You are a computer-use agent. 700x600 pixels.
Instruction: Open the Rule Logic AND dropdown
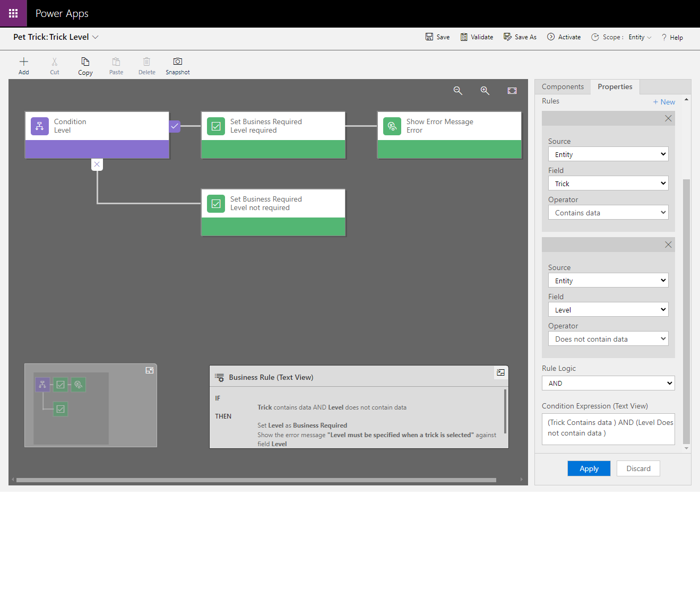pos(608,383)
